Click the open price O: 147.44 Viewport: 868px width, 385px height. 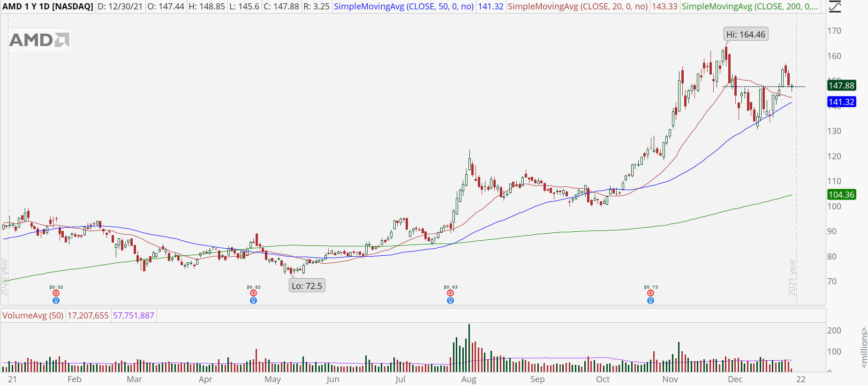click(x=166, y=7)
